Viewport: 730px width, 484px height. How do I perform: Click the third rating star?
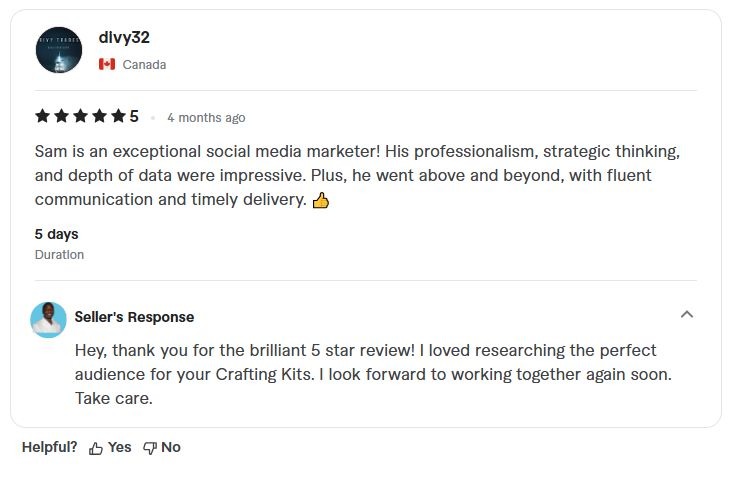click(x=81, y=116)
